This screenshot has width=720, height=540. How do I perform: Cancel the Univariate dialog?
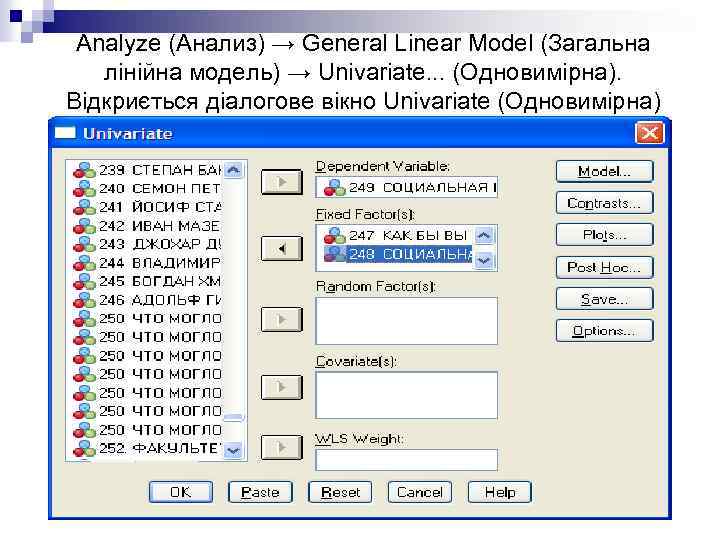[x=420, y=492]
